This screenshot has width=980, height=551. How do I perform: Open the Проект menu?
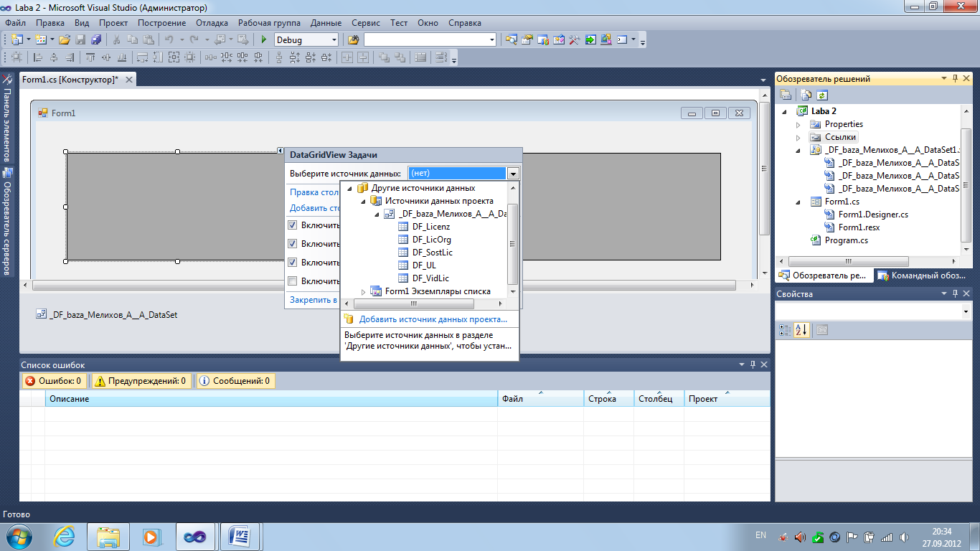pyautogui.click(x=113, y=23)
